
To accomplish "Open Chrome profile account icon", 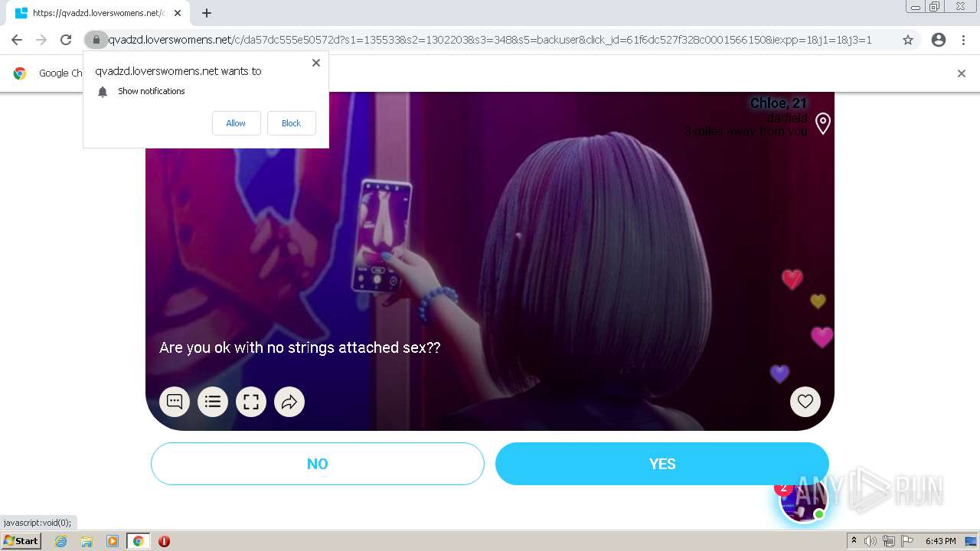I will [x=939, y=40].
